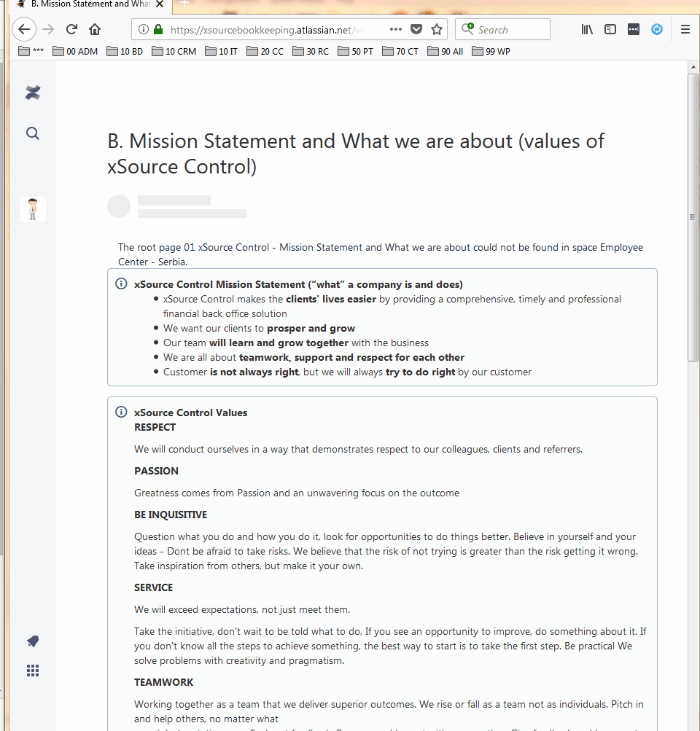Open Confluence home logo in sidebar
The width and height of the screenshot is (700, 731).
[x=33, y=93]
